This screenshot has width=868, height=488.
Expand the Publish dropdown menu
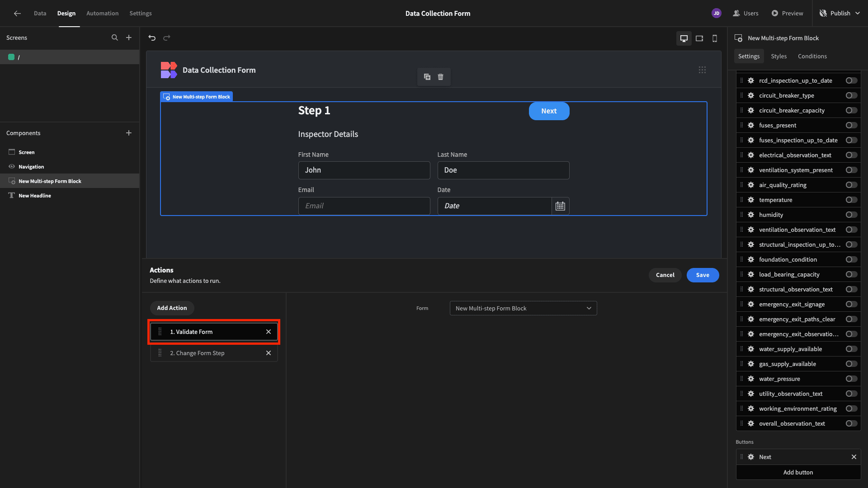pos(857,13)
